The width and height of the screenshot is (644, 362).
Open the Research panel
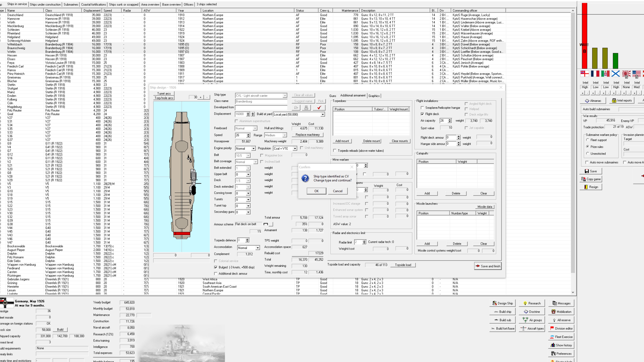532,303
